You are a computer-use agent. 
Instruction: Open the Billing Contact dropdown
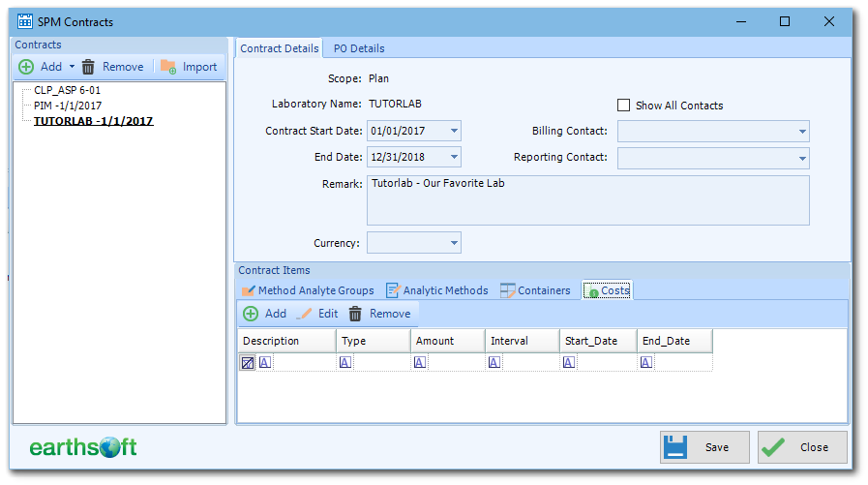click(802, 132)
